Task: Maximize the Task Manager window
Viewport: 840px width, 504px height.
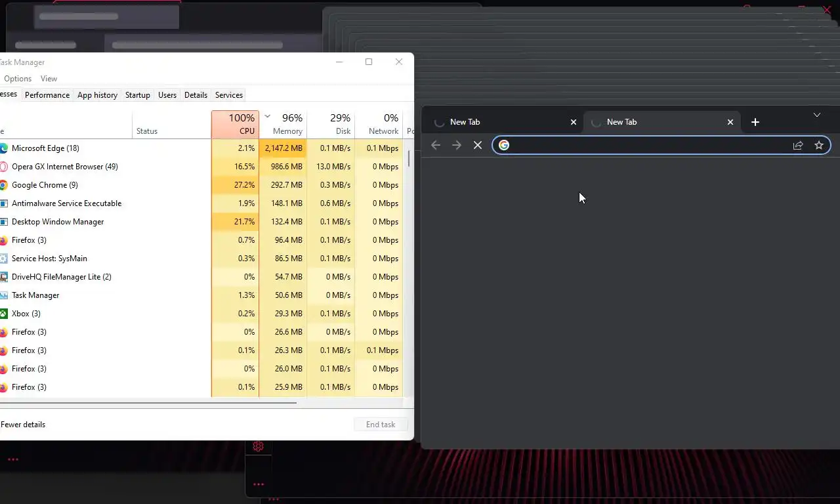Action: [369, 62]
